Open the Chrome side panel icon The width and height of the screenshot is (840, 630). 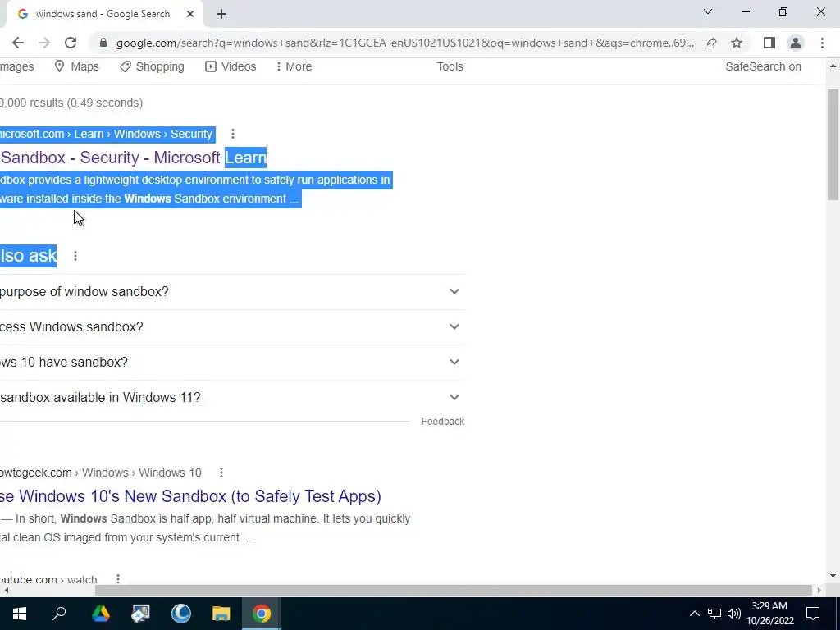click(769, 43)
